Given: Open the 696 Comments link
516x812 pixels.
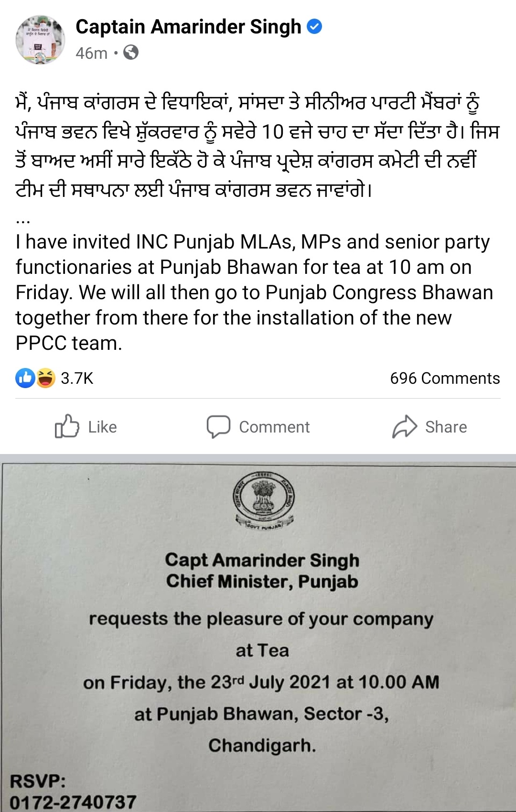Looking at the screenshot, I should point(445,379).
